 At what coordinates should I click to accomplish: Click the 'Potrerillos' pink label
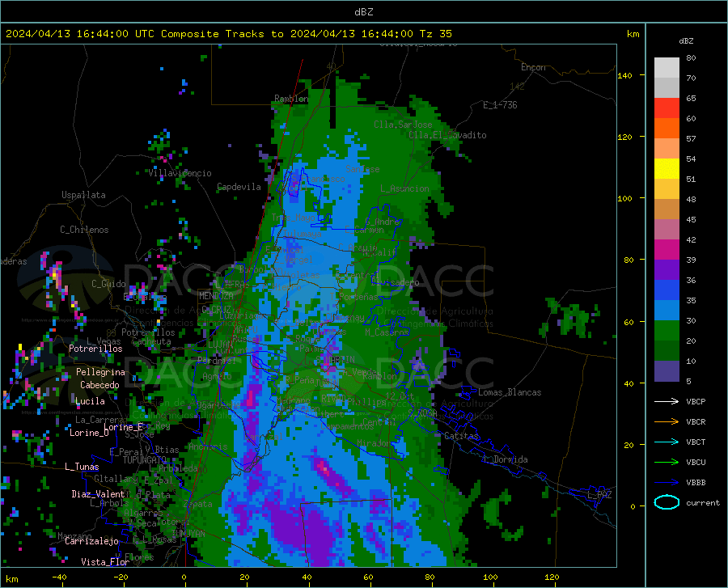tap(95, 349)
